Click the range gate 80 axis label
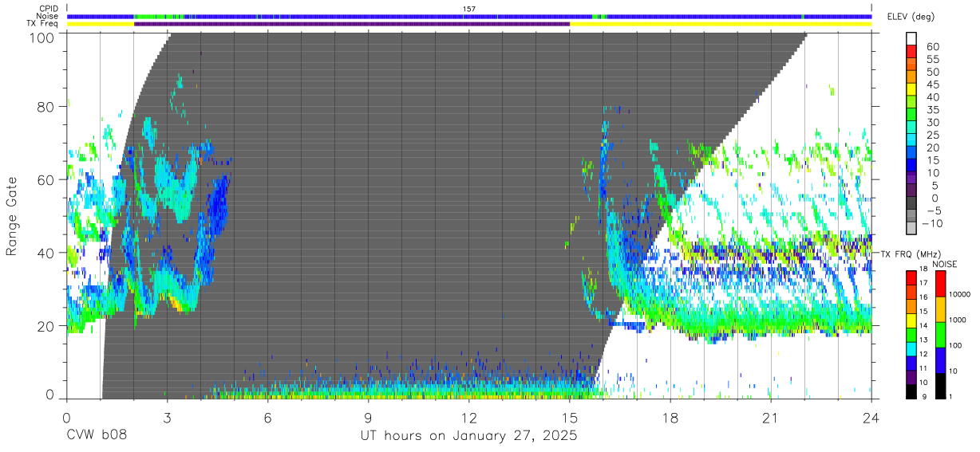Viewport: 980px width, 452px height. click(x=46, y=106)
